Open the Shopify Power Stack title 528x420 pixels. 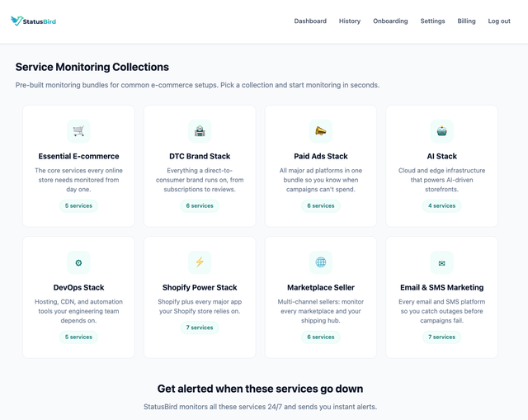(200, 288)
